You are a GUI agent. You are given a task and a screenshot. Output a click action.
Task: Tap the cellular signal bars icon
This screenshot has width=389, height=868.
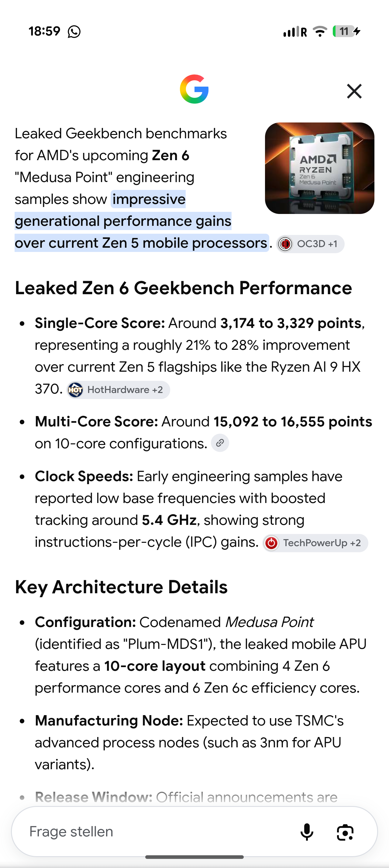pos(291,32)
